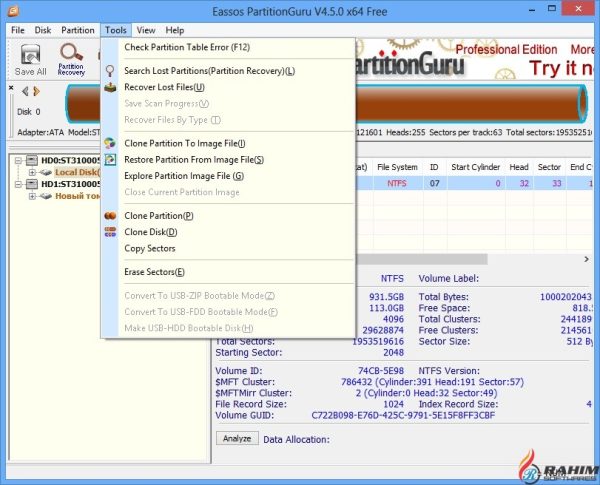The image size is (600, 485).
Task: Open the Partition Recovery toolbar icon
Action: [71, 60]
